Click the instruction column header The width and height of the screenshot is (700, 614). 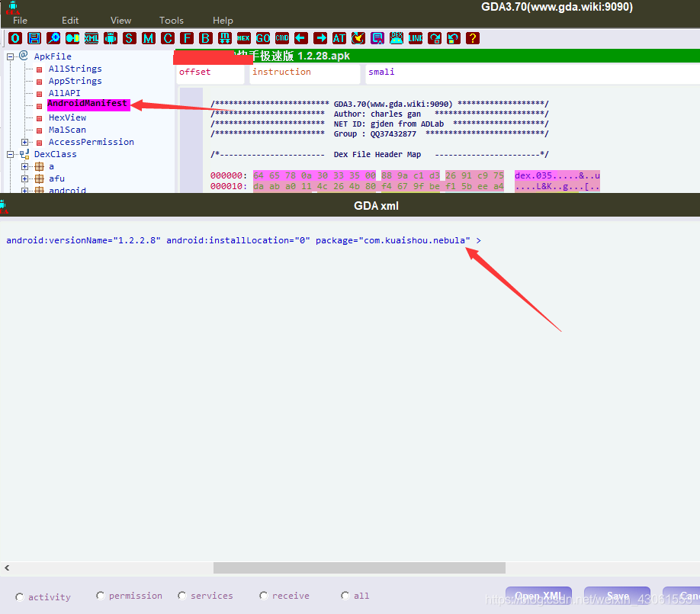[x=305, y=74]
